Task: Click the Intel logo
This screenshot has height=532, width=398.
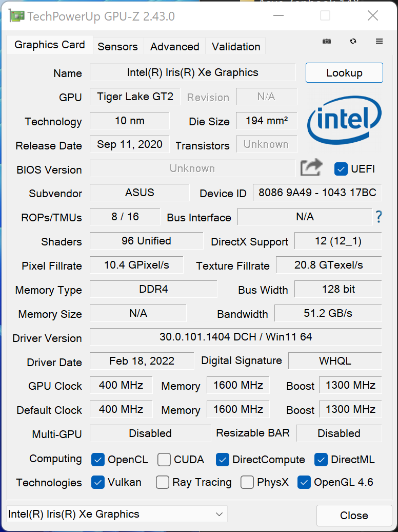Action: [x=344, y=120]
